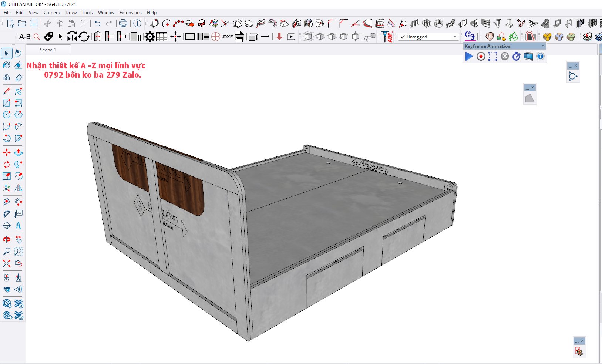Viewport: 602px width, 364px height.
Task: Switch to the Scene 1 tab
Action: [48, 50]
